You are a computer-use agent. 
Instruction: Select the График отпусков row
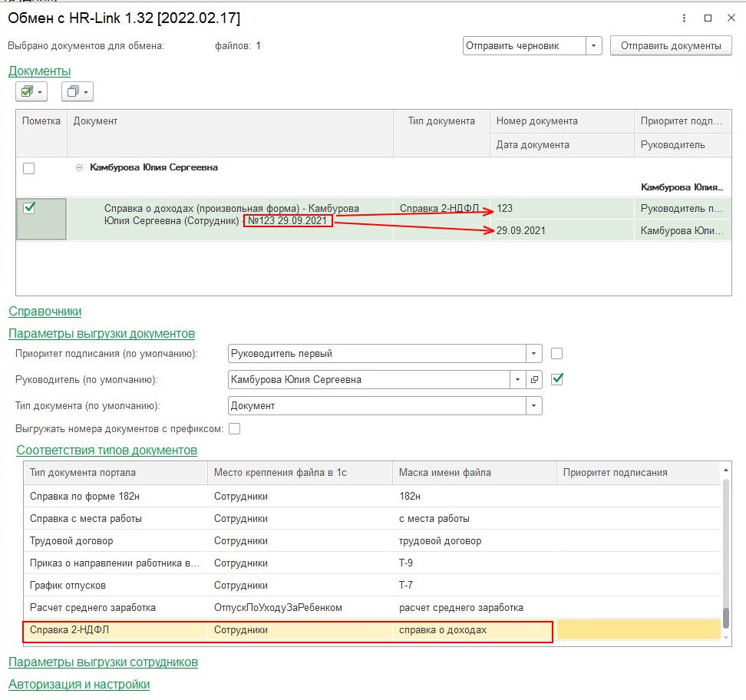372,586
